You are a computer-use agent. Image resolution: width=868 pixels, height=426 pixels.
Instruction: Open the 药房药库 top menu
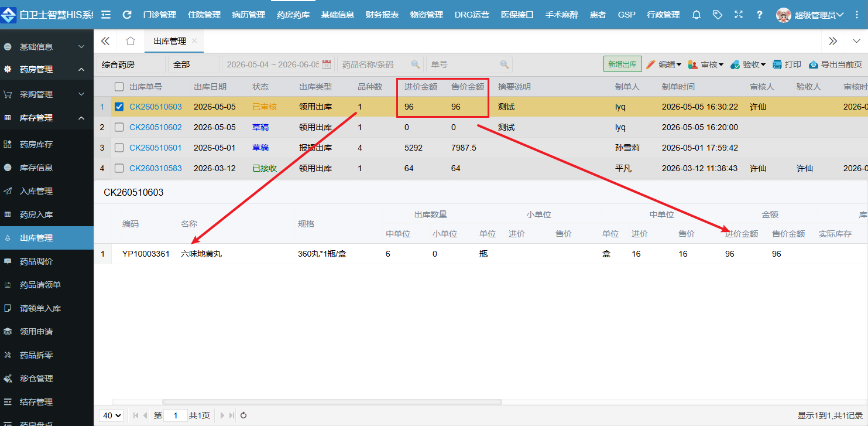point(293,15)
